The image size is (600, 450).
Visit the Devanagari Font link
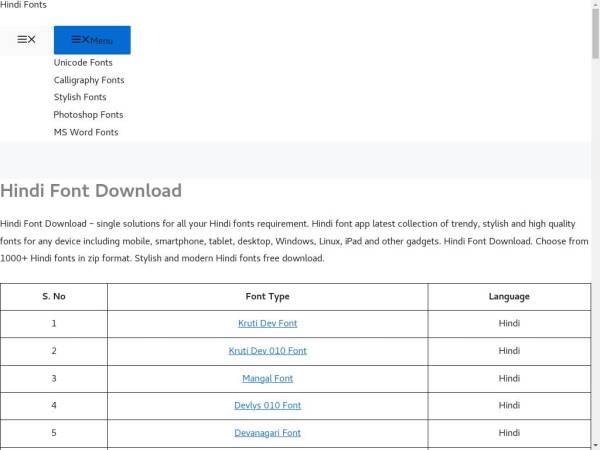(267, 433)
